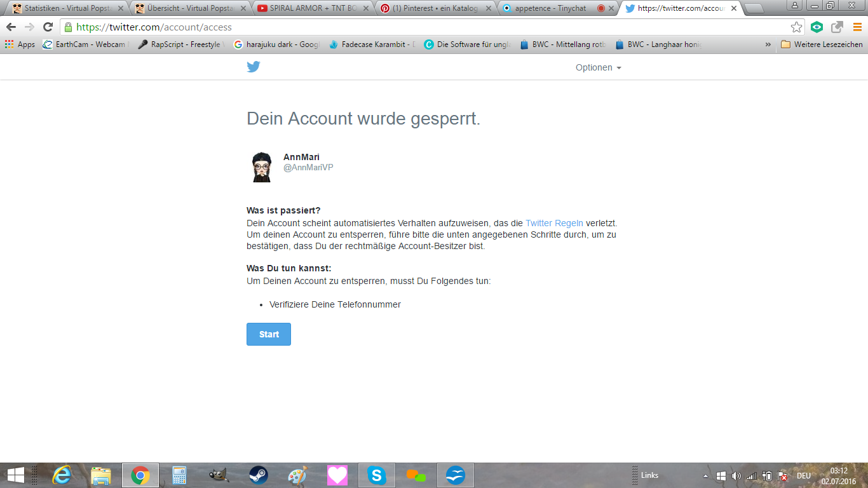Open the Optionen dropdown menu
The image size is (868, 488).
(598, 67)
